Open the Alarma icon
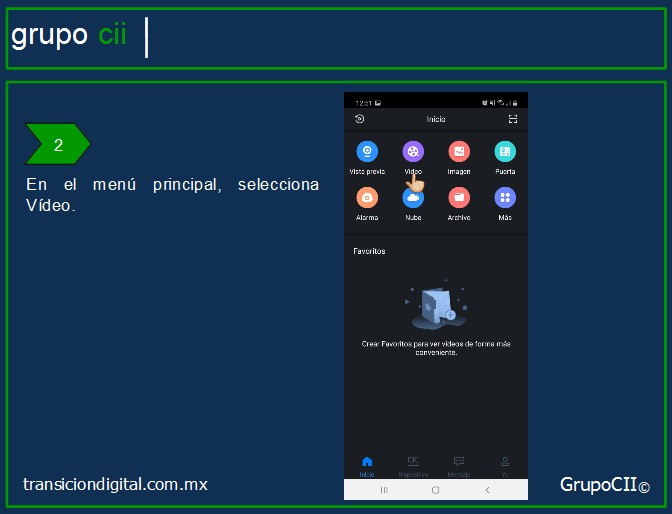 click(x=367, y=198)
